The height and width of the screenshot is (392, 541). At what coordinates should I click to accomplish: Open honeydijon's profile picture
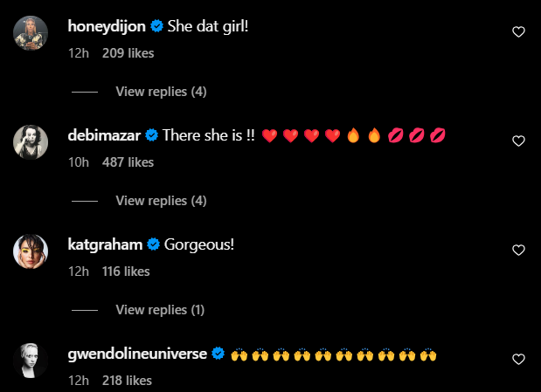coord(31,33)
